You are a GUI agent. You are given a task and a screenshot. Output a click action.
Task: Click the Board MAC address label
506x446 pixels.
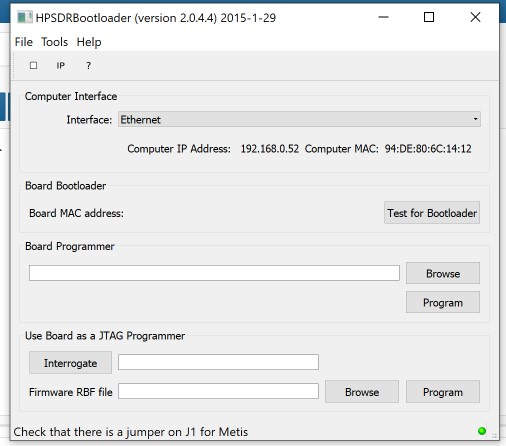(76, 213)
